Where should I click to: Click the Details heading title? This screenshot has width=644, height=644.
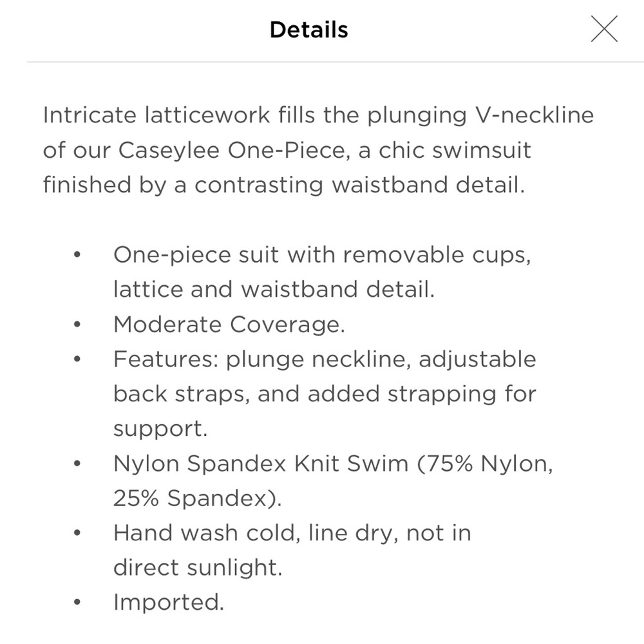click(308, 30)
